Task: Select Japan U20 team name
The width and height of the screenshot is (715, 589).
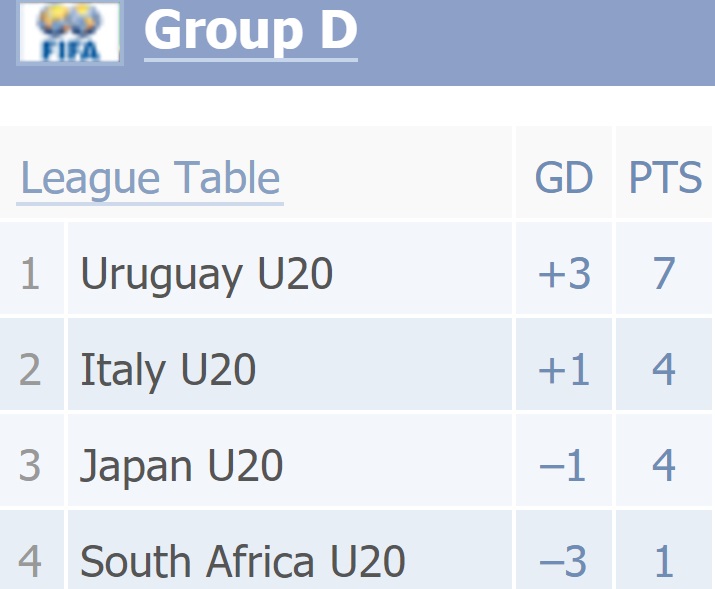Action: 181,466
